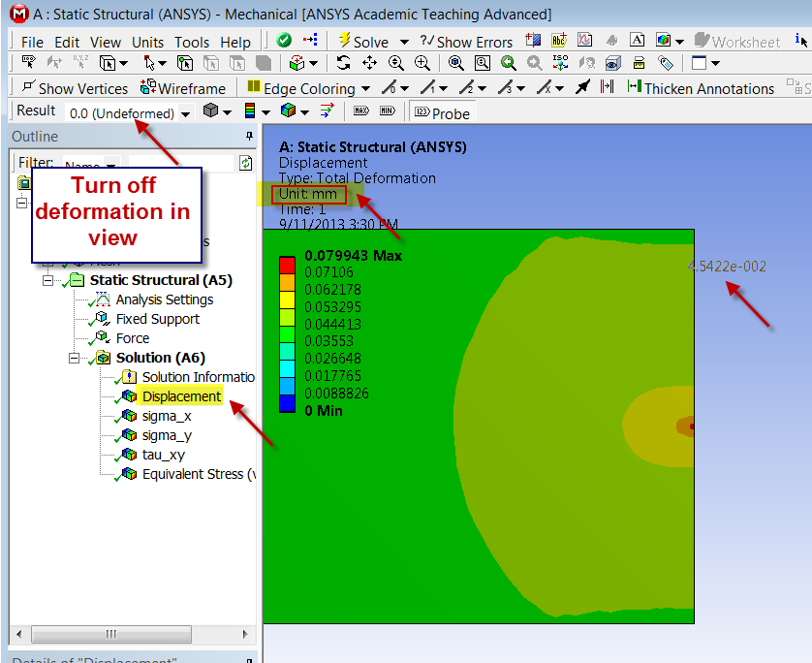Insert Comment letter A icon

(x=637, y=40)
